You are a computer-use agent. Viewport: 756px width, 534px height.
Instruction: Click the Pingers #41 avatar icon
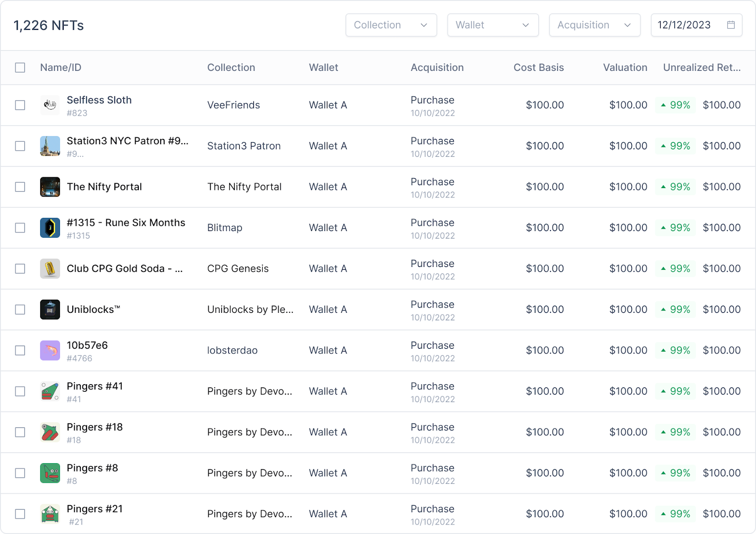pos(50,391)
